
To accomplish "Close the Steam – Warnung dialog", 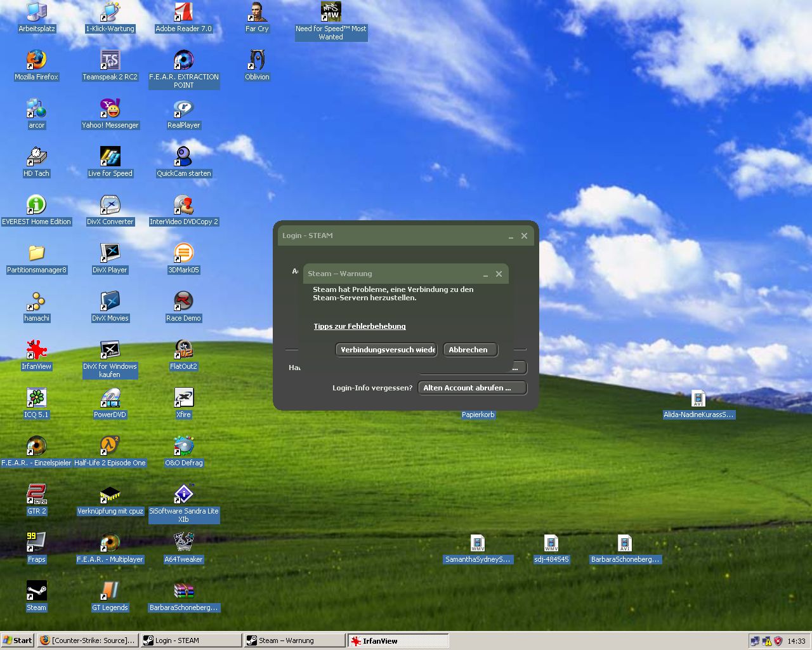I will (x=499, y=274).
